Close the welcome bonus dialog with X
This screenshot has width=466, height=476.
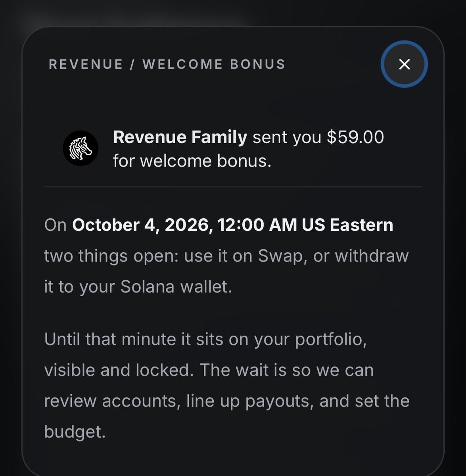pos(404,64)
